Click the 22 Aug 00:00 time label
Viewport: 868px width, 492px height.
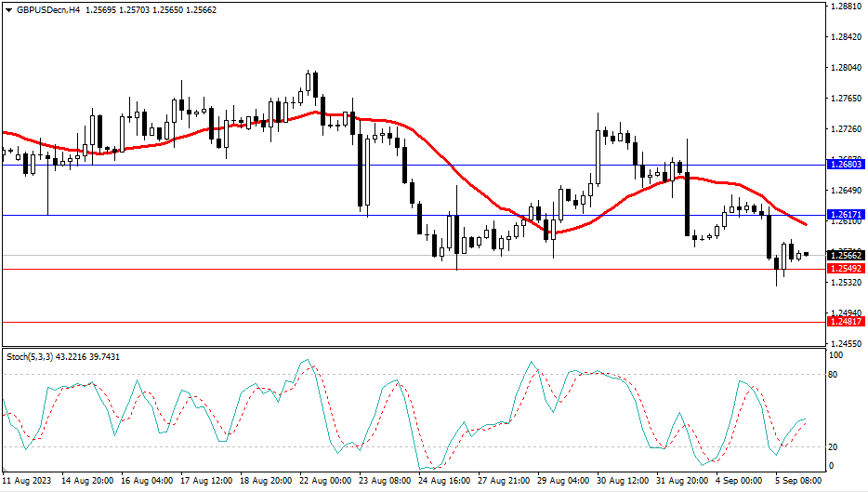click(325, 482)
